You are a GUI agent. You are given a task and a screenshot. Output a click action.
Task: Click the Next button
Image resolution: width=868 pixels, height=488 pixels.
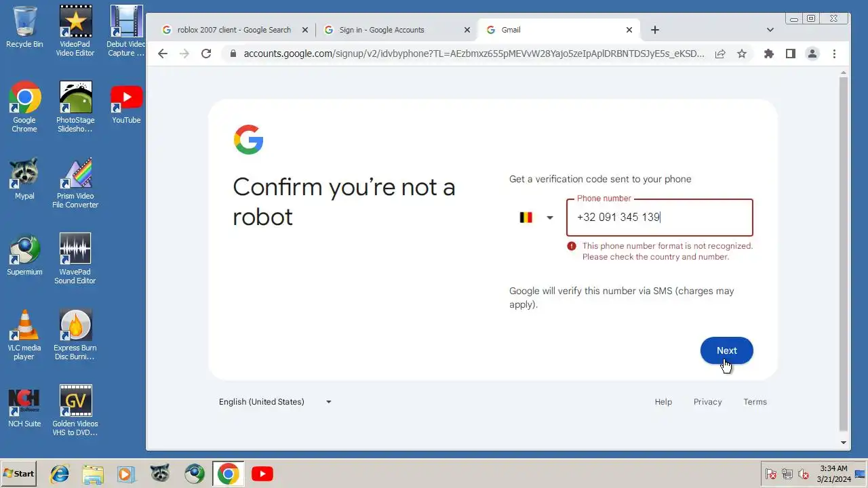pos(726,350)
